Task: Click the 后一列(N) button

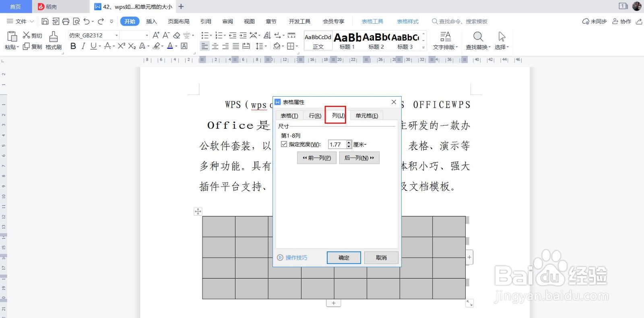Action: pyautogui.click(x=359, y=158)
